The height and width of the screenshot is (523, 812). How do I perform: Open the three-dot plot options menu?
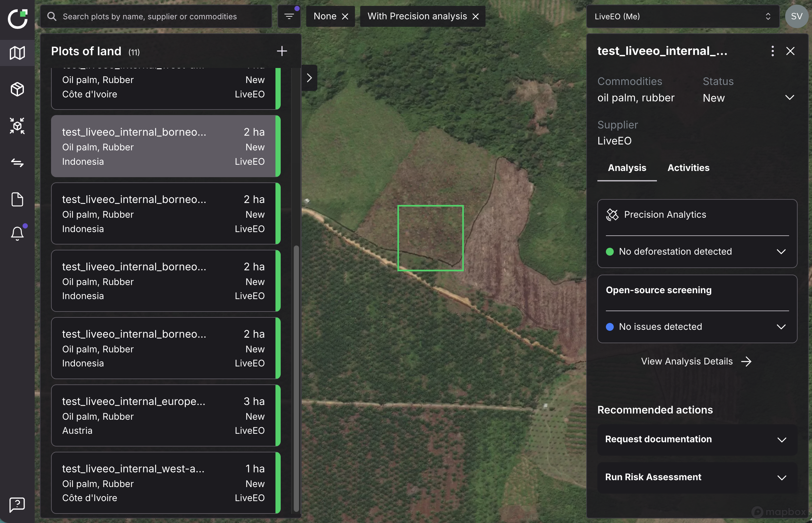[x=772, y=51]
